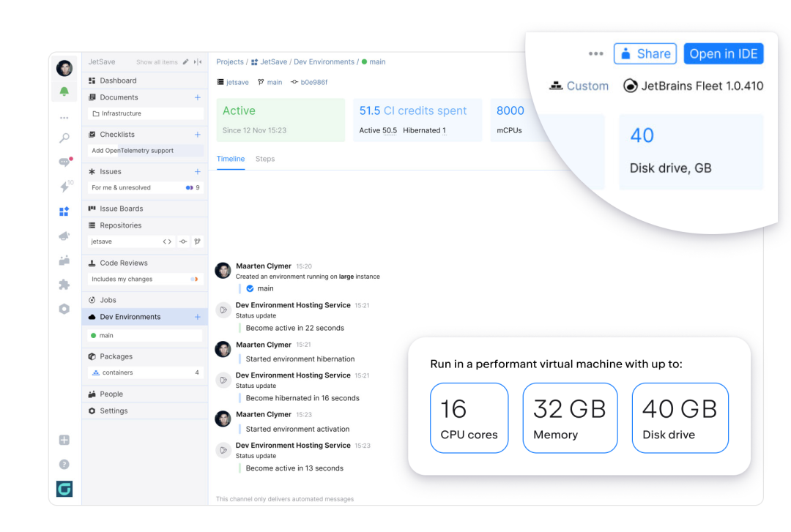Click 51.5 CI credits spent card
The height and width of the screenshot is (532, 791).
click(417, 120)
